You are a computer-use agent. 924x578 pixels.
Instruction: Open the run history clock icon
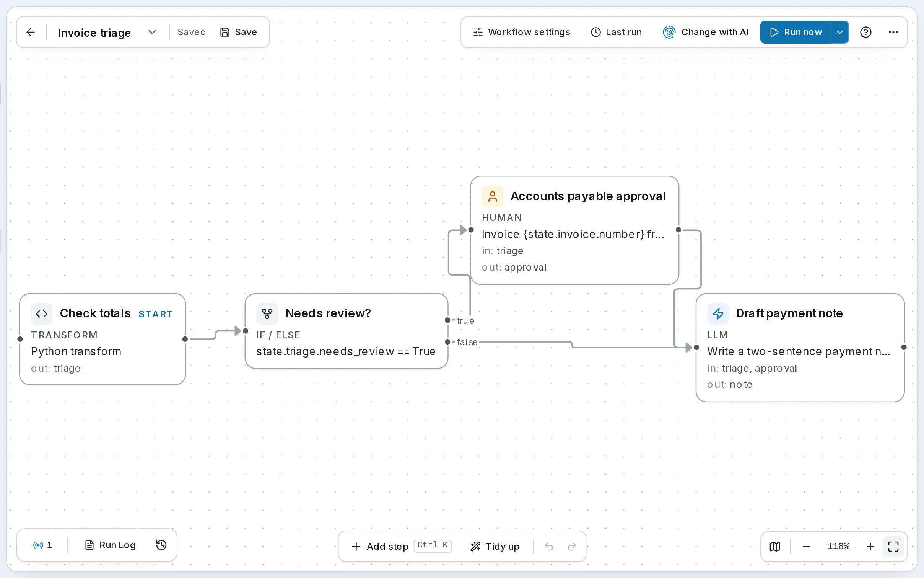(x=161, y=545)
